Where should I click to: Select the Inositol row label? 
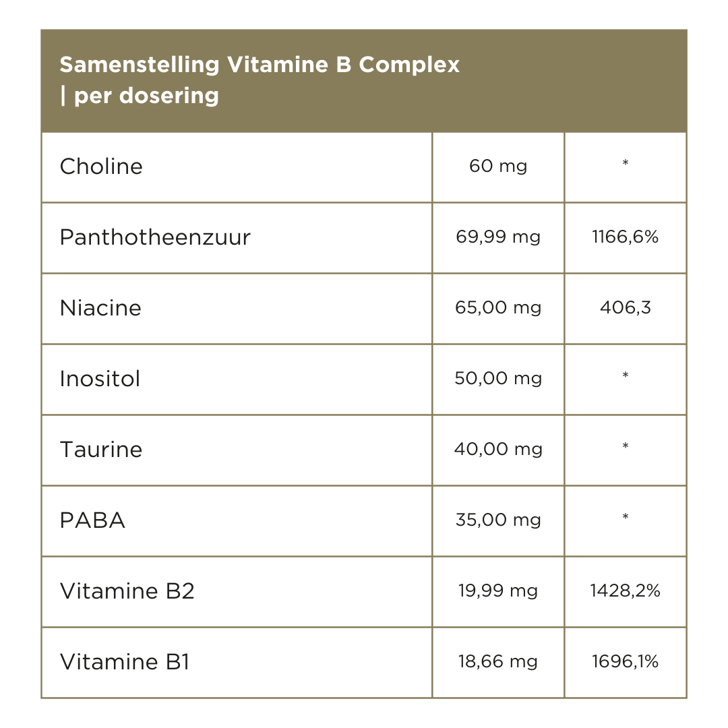pyautogui.click(x=100, y=379)
